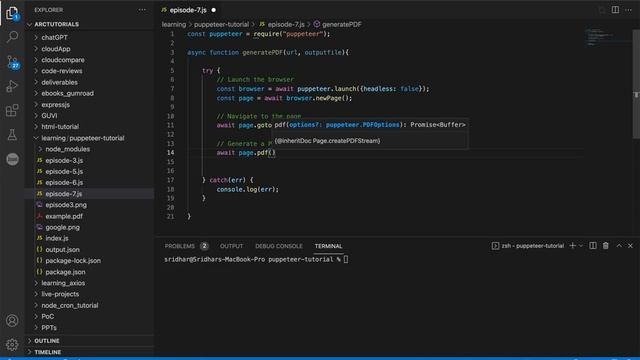
Task: Expand the PPTs folder
Action: tap(49, 328)
